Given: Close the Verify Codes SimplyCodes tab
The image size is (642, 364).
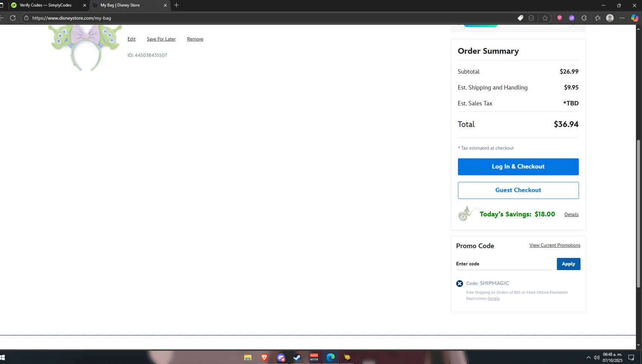Looking at the screenshot, I should pos(84,5).
